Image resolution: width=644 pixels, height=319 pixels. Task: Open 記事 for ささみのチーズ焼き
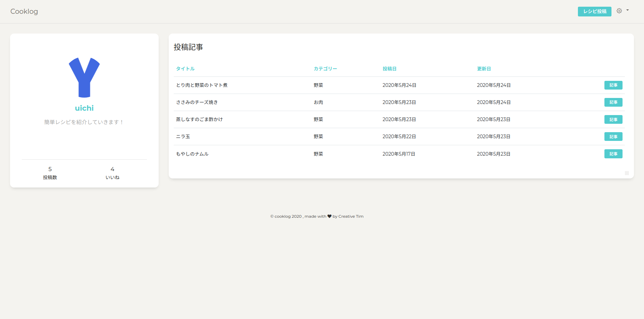(x=613, y=102)
